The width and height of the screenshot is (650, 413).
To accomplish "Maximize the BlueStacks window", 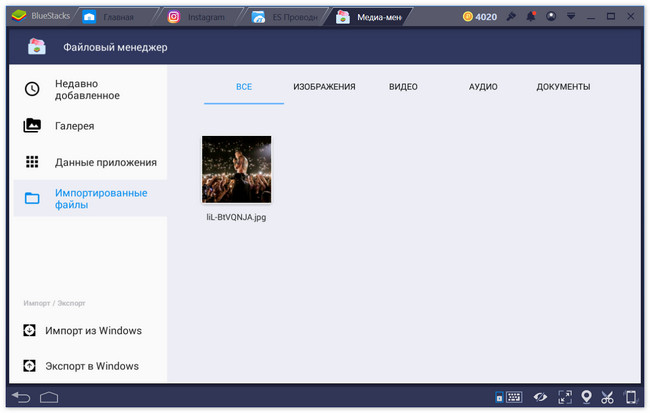I will click(611, 16).
